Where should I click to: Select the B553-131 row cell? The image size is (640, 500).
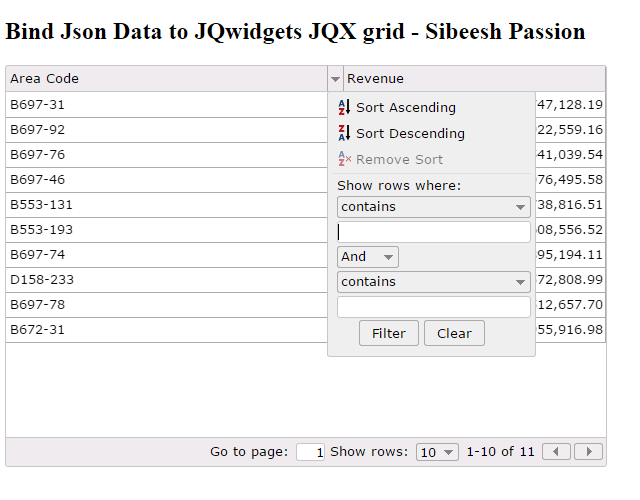pyautogui.click(x=167, y=205)
